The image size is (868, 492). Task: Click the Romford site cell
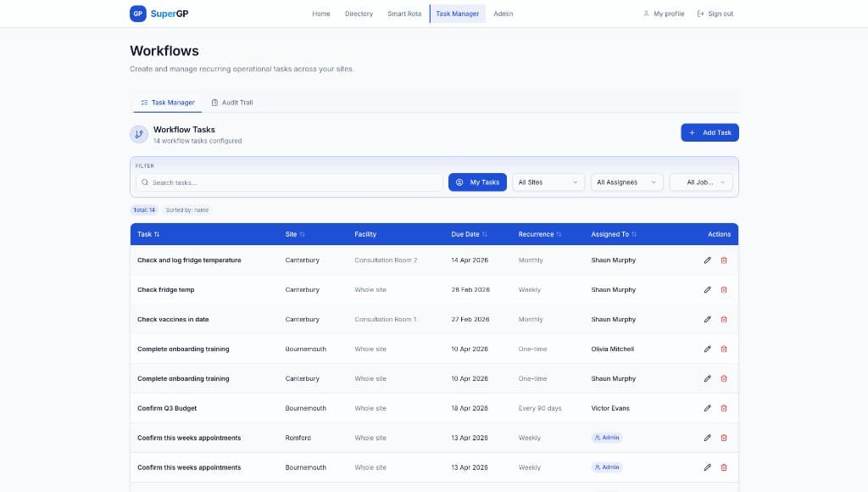coord(298,438)
